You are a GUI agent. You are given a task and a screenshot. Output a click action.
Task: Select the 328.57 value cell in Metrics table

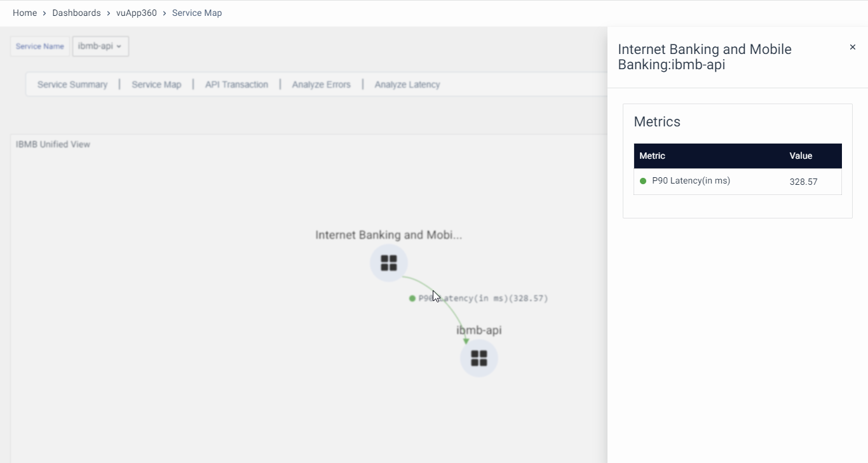click(x=803, y=182)
